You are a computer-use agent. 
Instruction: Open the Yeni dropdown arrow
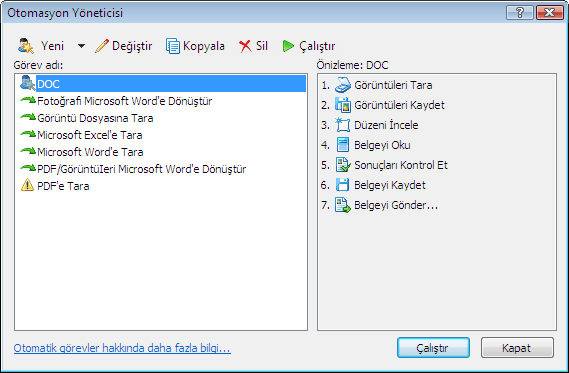81,46
